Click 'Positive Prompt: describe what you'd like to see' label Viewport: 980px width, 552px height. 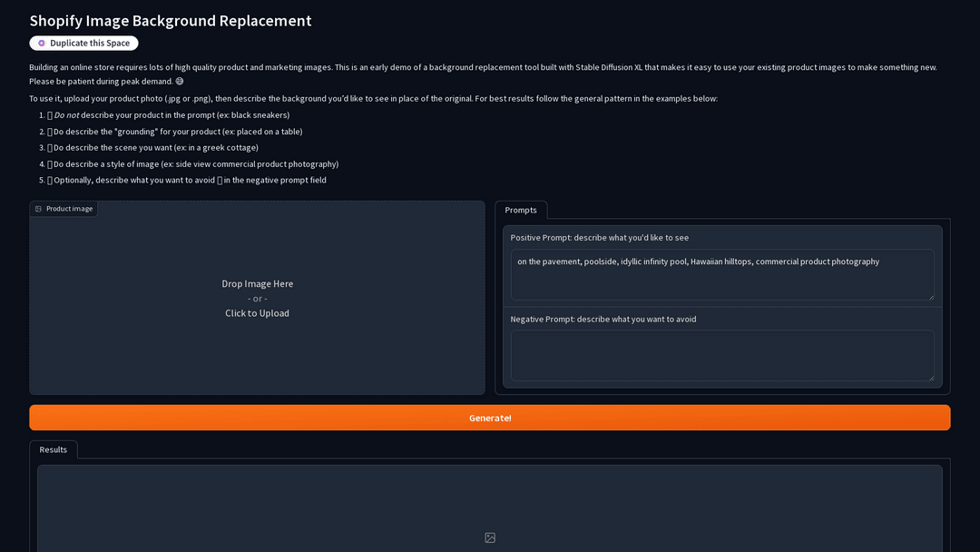pyautogui.click(x=600, y=238)
